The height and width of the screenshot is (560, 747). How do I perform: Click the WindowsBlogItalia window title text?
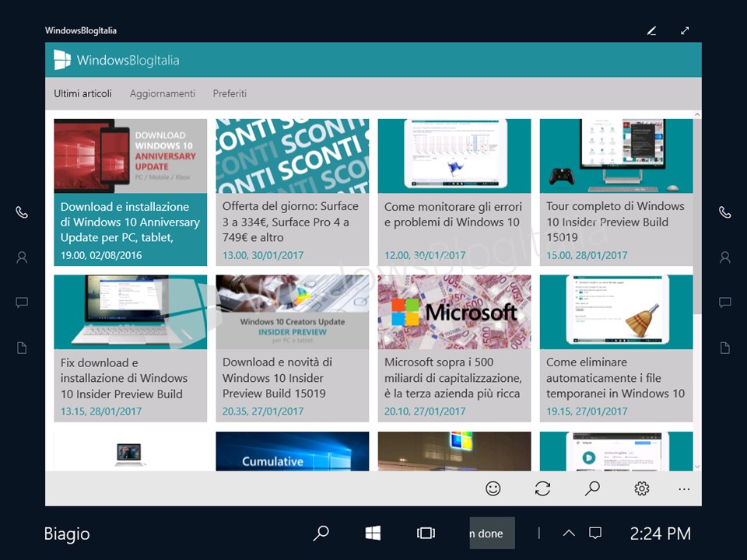[81, 30]
